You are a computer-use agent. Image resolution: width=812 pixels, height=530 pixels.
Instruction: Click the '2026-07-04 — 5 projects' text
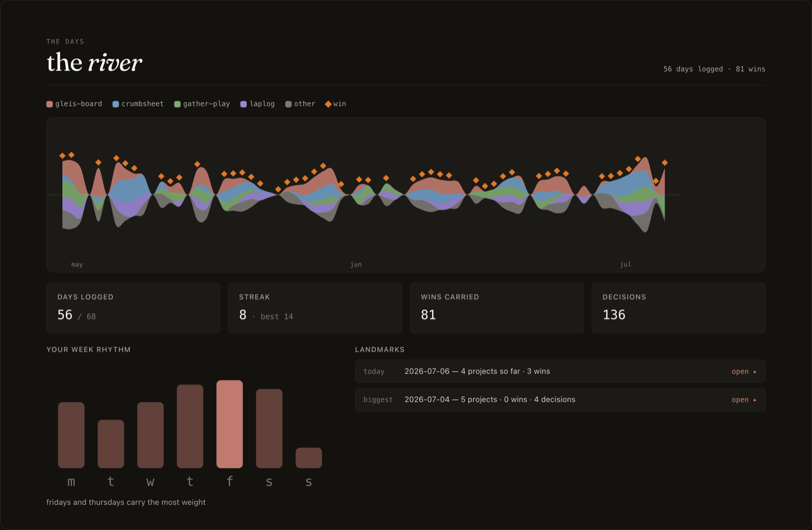coord(451,400)
